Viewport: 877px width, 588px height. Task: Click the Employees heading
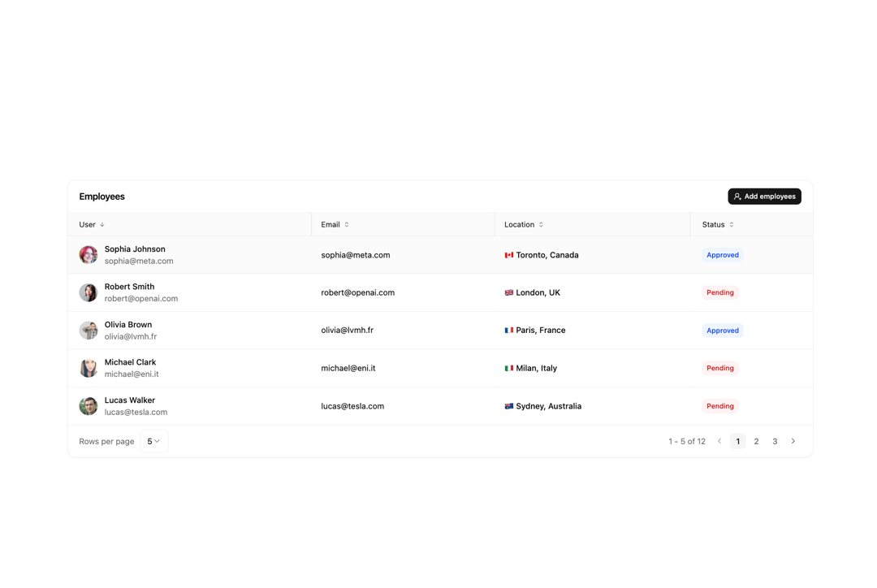(x=102, y=197)
